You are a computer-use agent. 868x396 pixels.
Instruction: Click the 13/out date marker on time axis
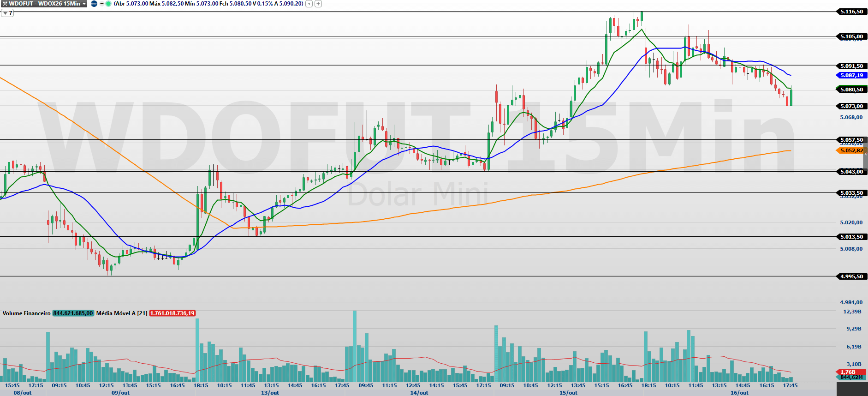[x=270, y=393]
